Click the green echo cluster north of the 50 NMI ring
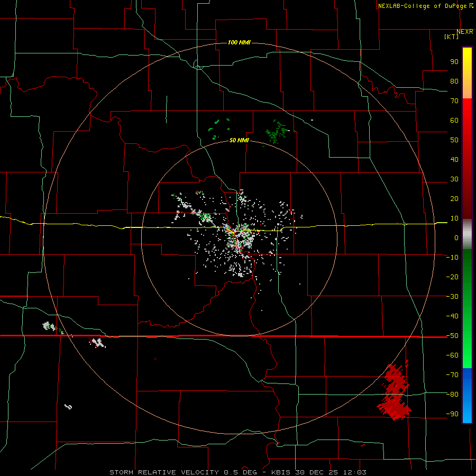The height and width of the screenshot is (476, 476). click(277, 132)
